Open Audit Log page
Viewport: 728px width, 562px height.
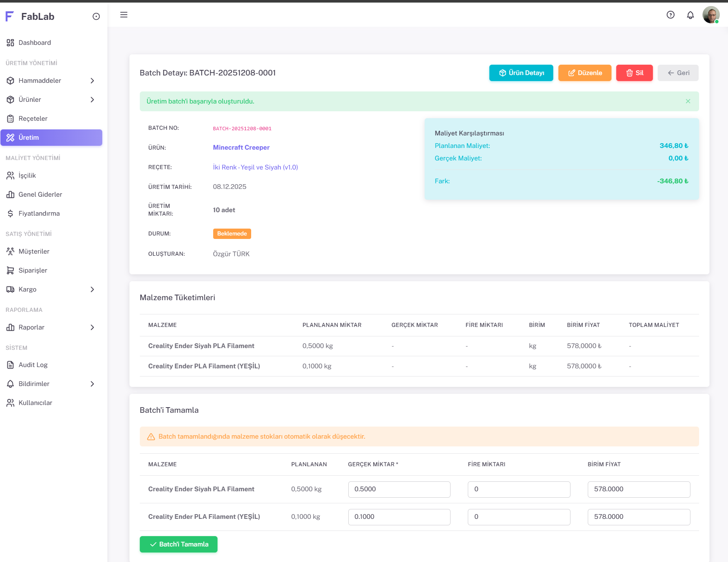tap(33, 365)
